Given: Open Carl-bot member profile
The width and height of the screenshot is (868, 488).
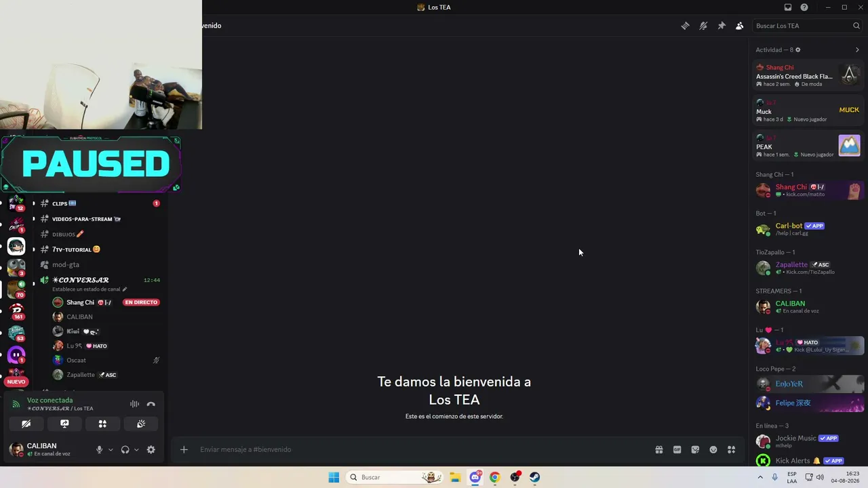Looking at the screenshot, I should [x=808, y=229].
